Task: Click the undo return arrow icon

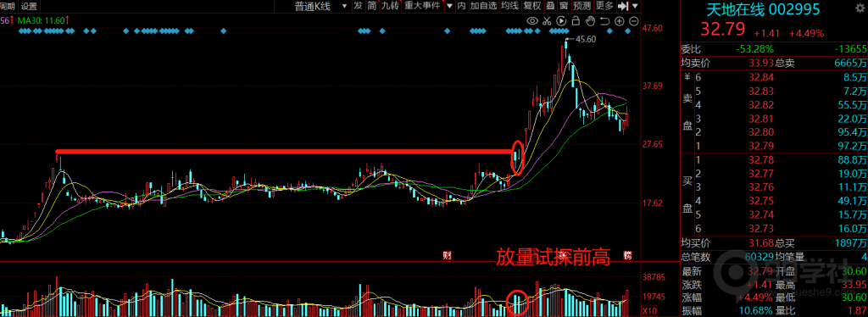Action: pos(604,21)
